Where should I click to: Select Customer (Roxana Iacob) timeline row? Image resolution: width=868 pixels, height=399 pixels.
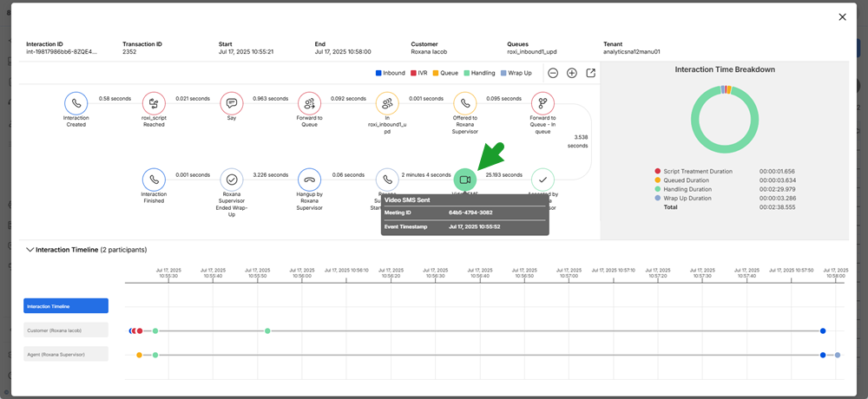(x=66, y=330)
